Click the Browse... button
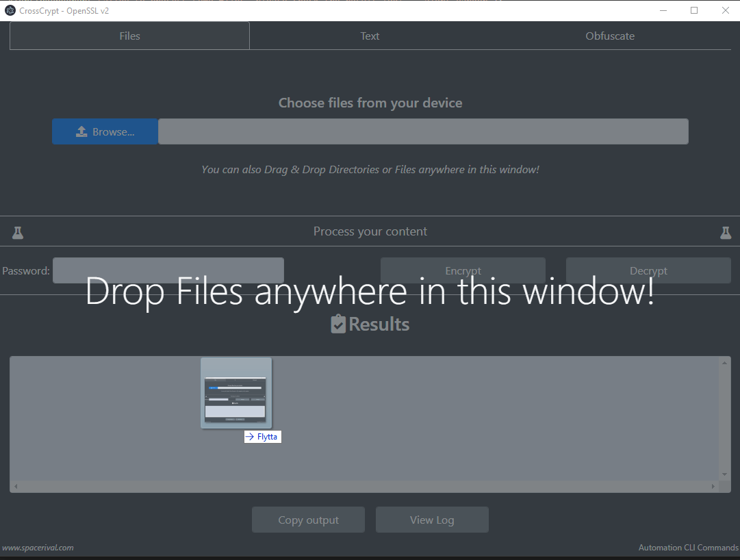Screen dimensions: 740x560 pyautogui.click(x=105, y=131)
